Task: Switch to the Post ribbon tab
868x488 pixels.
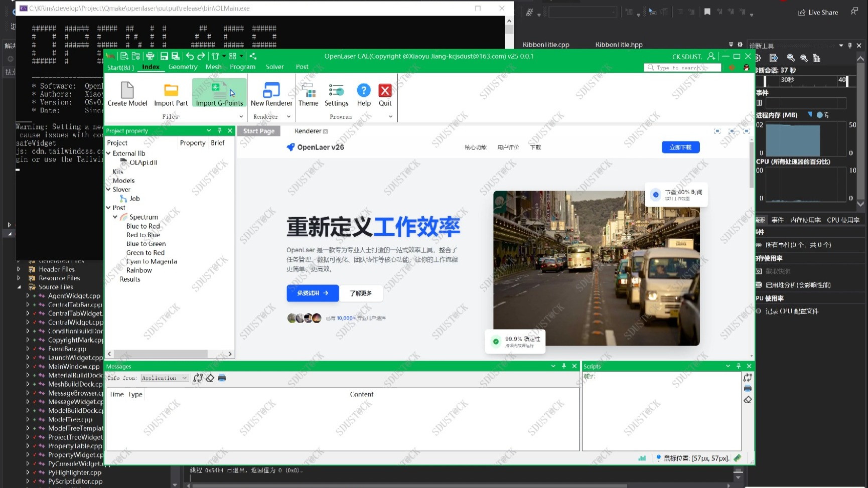Action: (x=302, y=67)
